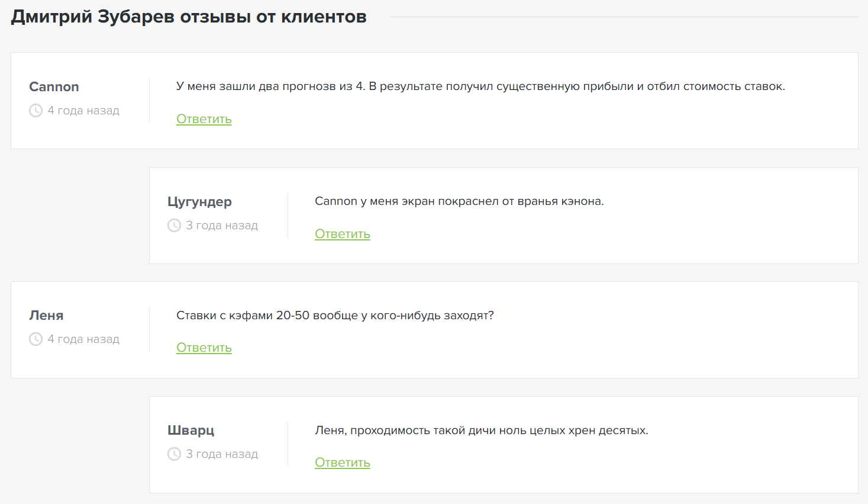868x504 pixels.
Task: Click Ответить below Леня's question
Action: tap(204, 347)
